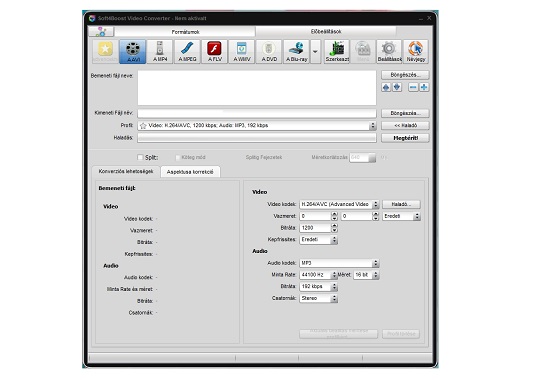This screenshot has height=382, width=550.
Task: Click the greyed Profil törlése button
Action: (401, 334)
